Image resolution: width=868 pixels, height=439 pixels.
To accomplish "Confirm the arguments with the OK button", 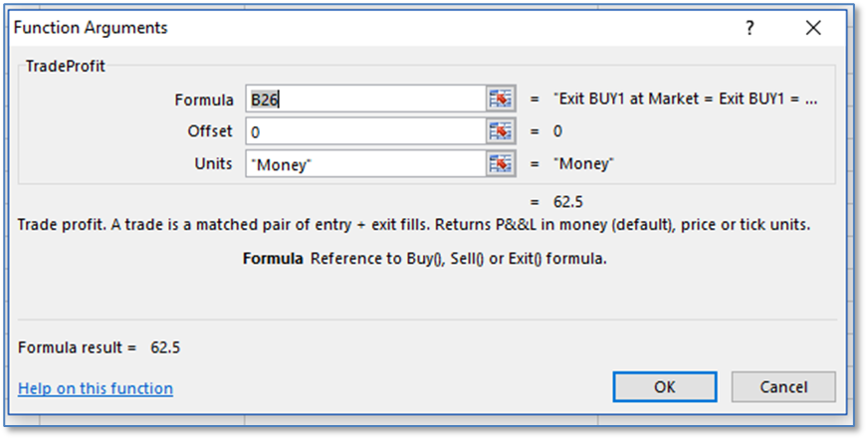I will coord(664,386).
